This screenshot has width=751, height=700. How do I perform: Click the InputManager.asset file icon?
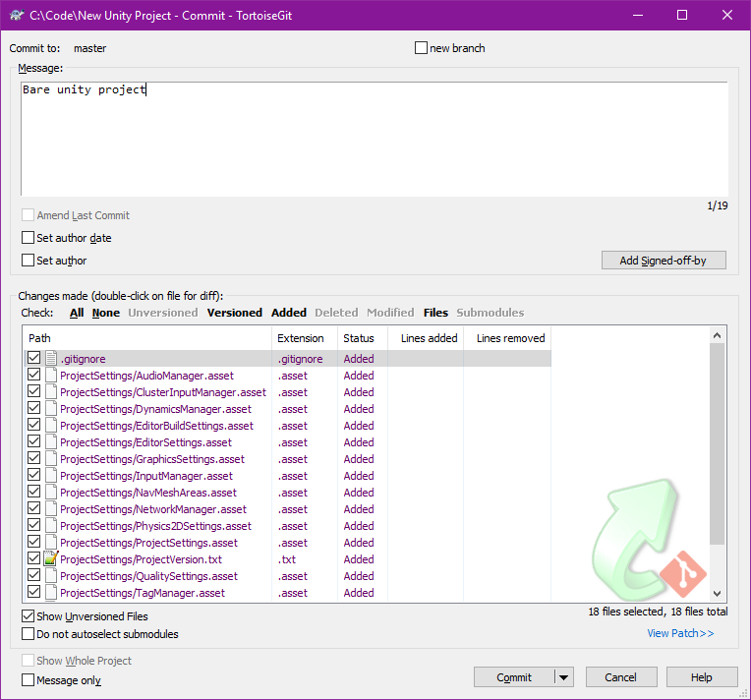[x=51, y=476]
